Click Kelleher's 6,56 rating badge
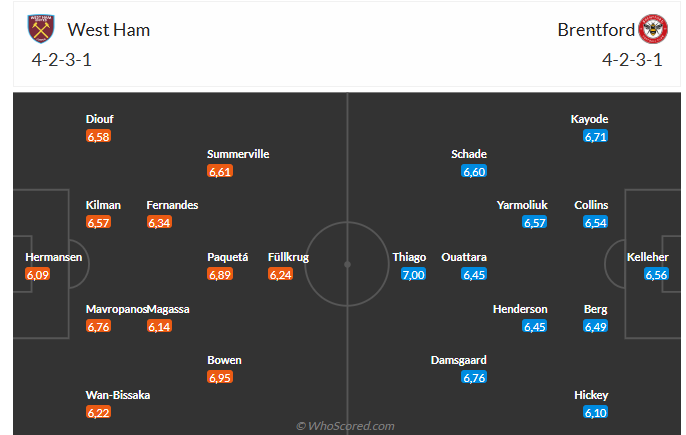686x435 pixels. (656, 274)
